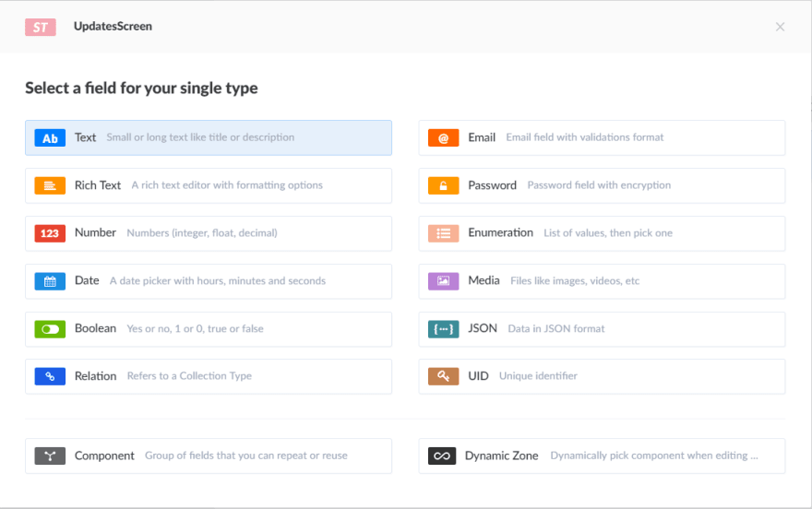
Task: Click the blue calendar Date icon
Action: [x=50, y=281]
